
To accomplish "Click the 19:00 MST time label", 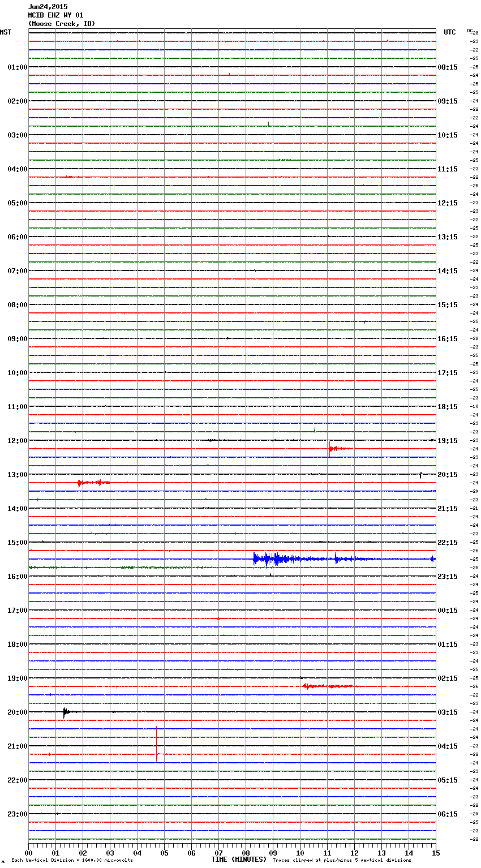I will [x=18, y=678].
